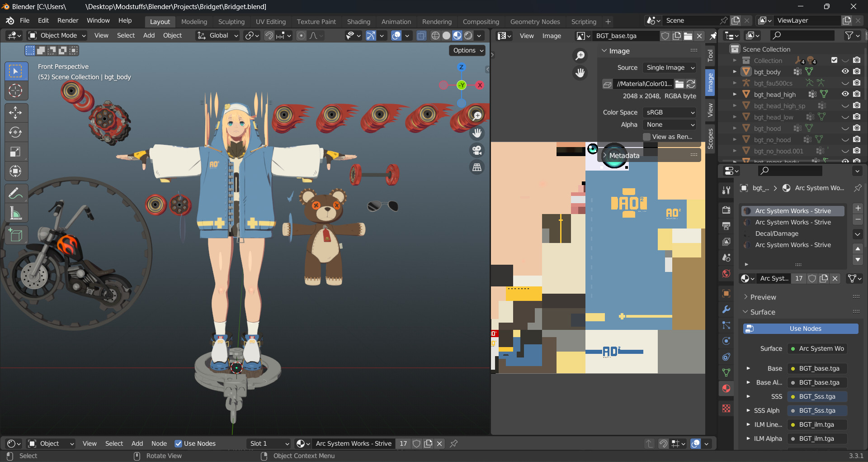Activate the Rotate tool
868x462 pixels.
click(16, 133)
